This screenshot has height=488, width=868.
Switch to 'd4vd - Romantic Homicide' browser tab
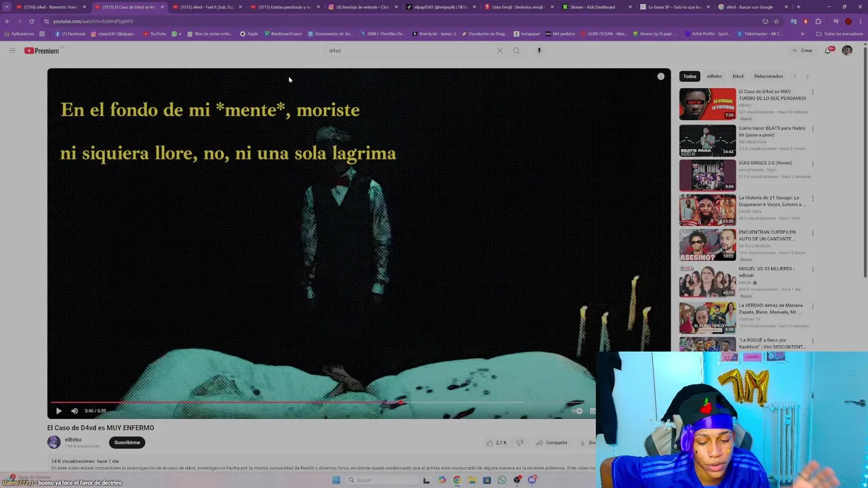[49, 7]
